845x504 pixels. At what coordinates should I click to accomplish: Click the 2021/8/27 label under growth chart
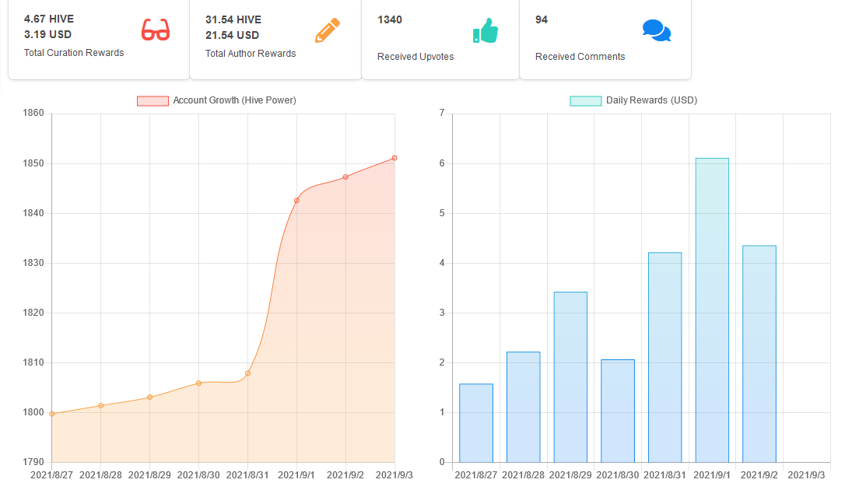click(51, 475)
